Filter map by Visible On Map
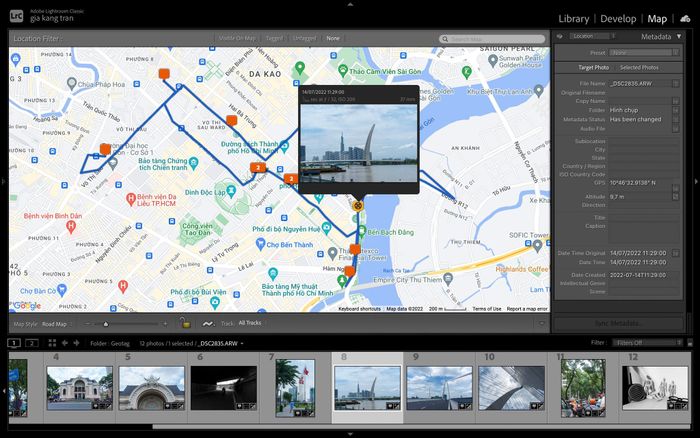The image size is (700, 438). coord(237,38)
